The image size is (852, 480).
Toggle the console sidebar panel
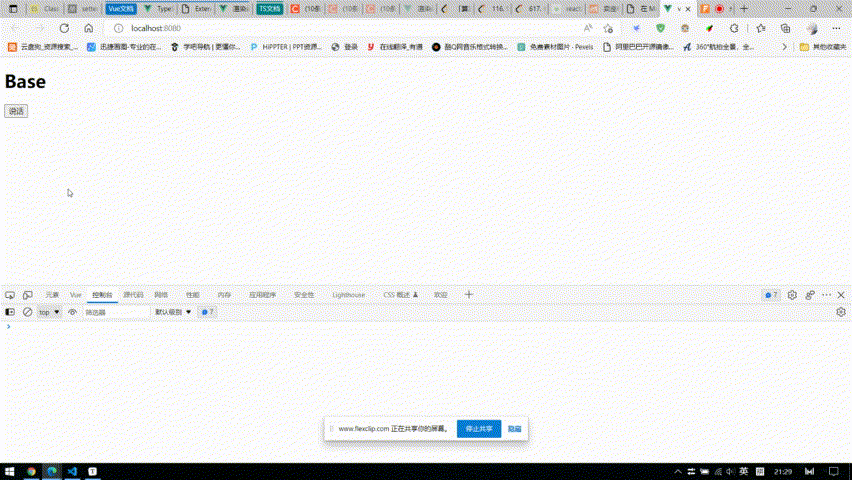click(10, 312)
